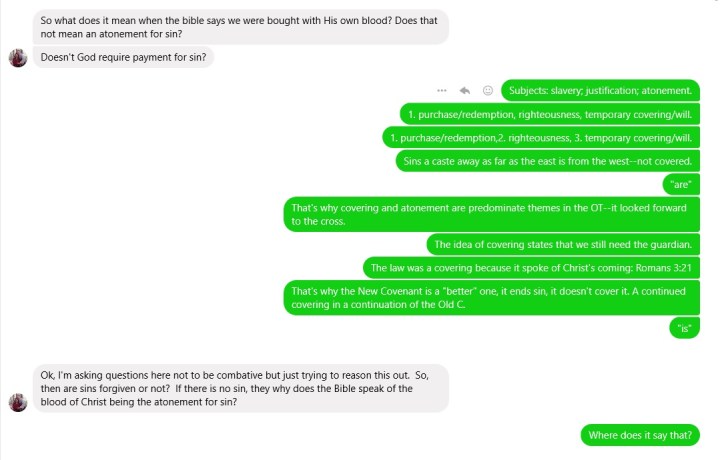720x460 pixels.
Task: Click the 'predominate themes in the OT' message
Action: [x=490, y=215]
